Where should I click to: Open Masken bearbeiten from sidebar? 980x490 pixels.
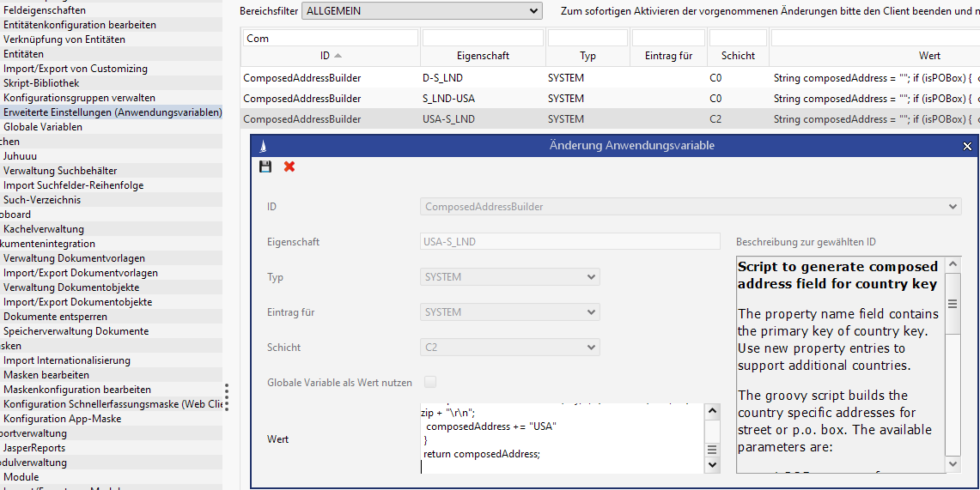(46, 375)
